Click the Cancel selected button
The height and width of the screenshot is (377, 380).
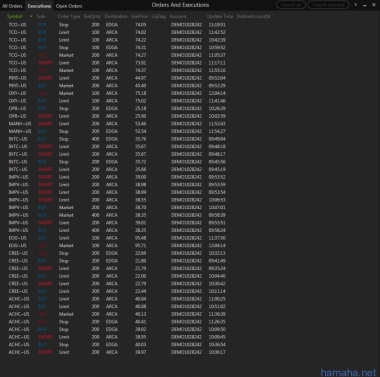click(x=328, y=5)
